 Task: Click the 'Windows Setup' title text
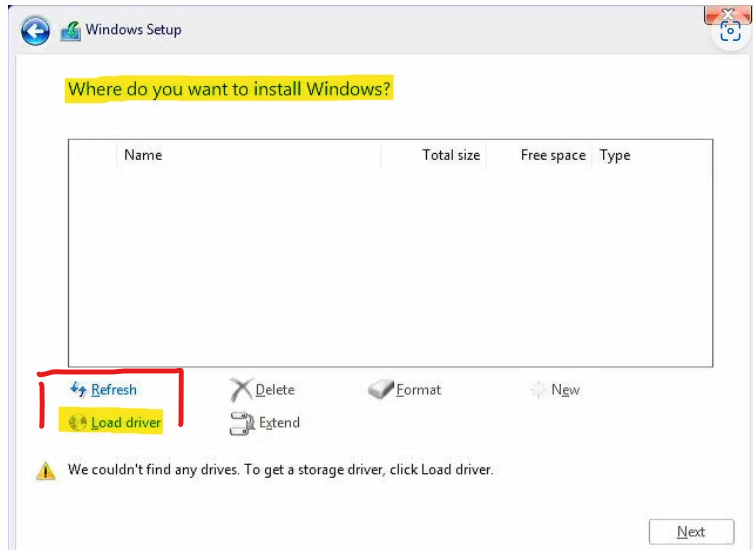(134, 30)
